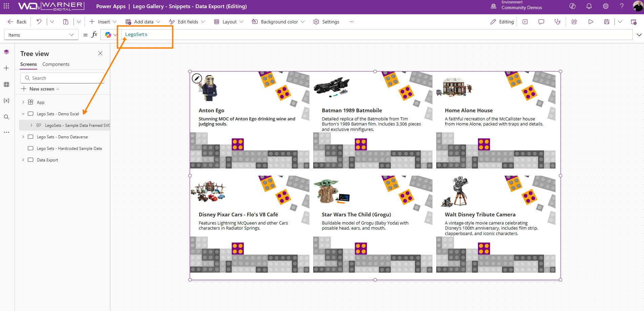The height and width of the screenshot is (311, 644).
Task: Open the help question mark
Action: 622,6
